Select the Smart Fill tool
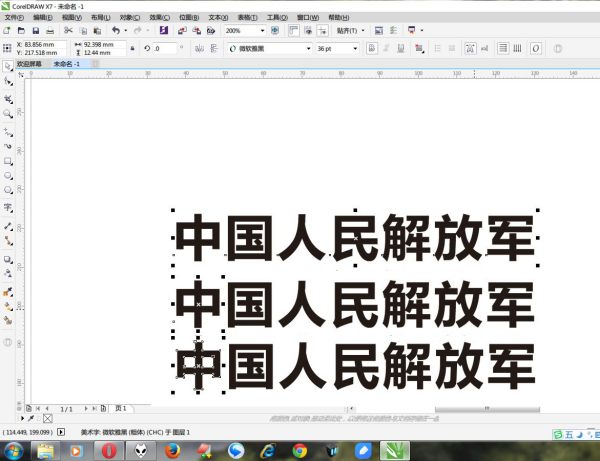The width and height of the screenshot is (600, 461). pos(8,321)
